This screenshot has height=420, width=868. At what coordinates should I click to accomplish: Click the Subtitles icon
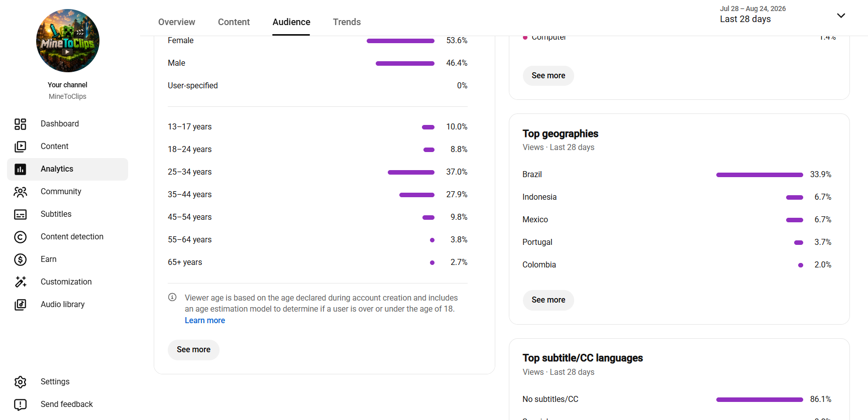[20, 214]
